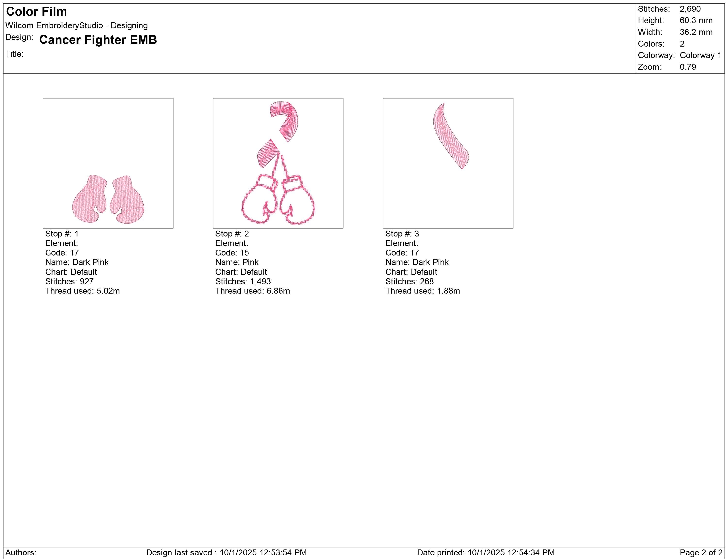Click the Stop 3 Name: Dark Pink text
The image size is (728, 560).
click(x=417, y=262)
